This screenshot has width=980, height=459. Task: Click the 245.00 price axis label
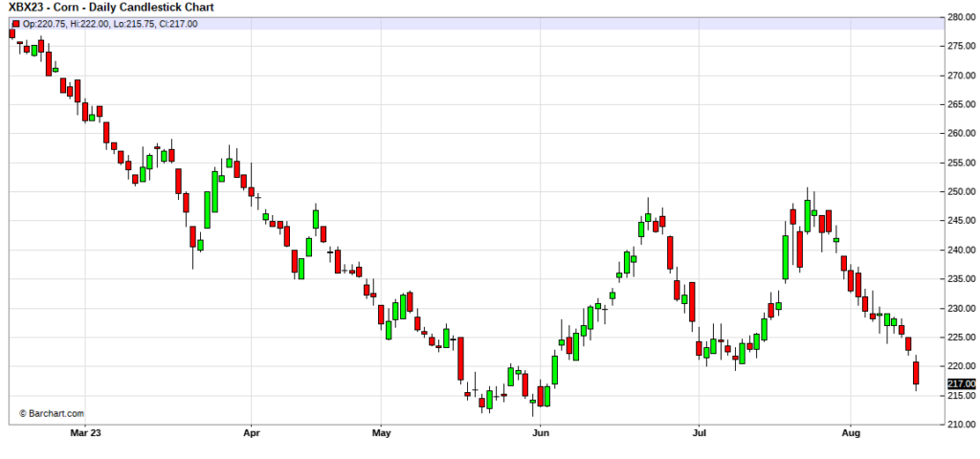pyautogui.click(x=962, y=221)
